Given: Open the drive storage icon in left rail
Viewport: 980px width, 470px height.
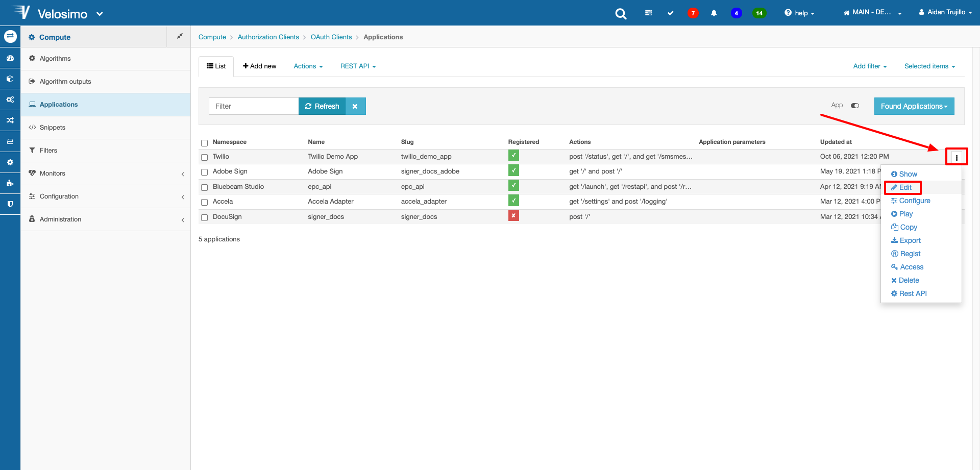Looking at the screenshot, I should click(x=10, y=141).
